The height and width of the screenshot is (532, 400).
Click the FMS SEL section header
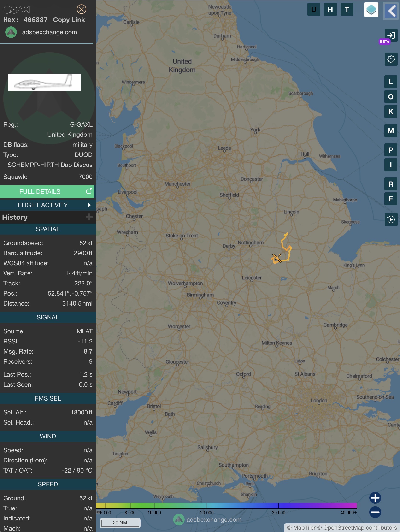click(x=48, y=398)
